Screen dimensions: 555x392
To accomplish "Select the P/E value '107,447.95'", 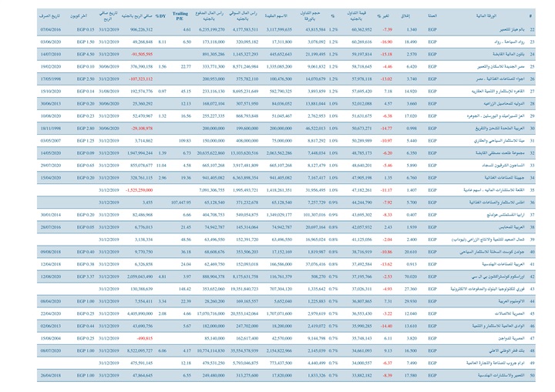I will coord(181,203).
